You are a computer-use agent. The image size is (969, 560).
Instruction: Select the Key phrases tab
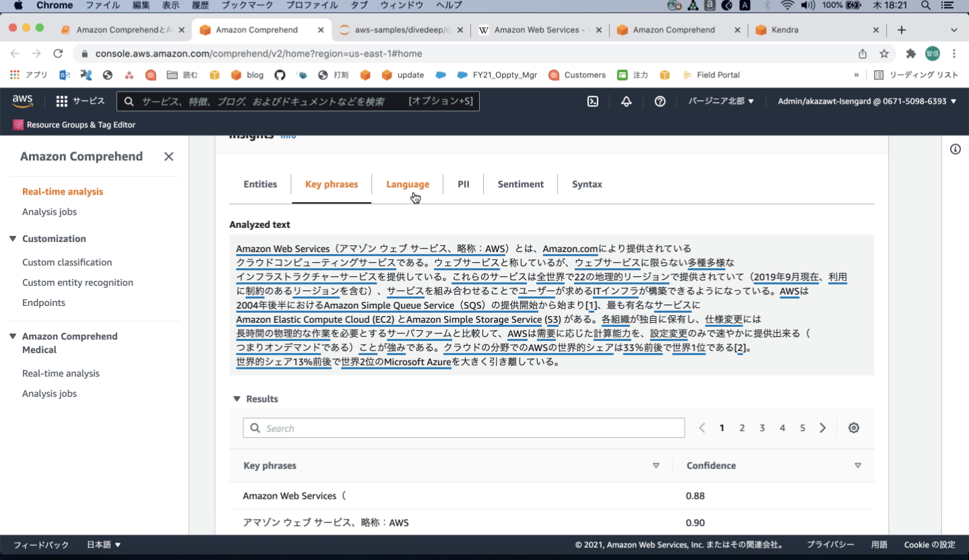tap(332, 184)
